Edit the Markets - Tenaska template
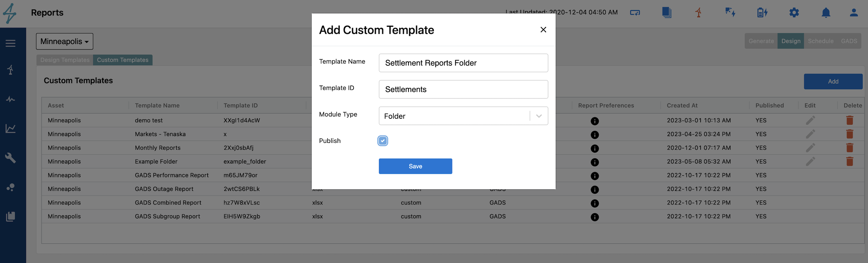 (810, 134)
